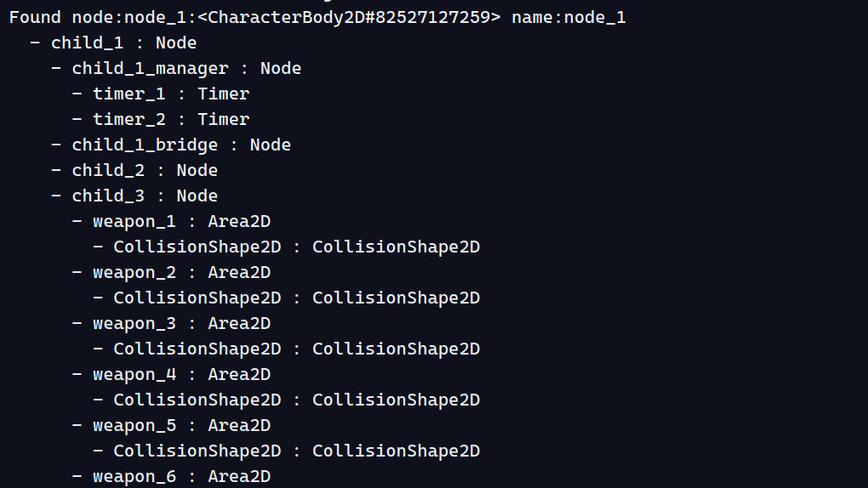Image resolution: width=868 pixels, height=488 pixels.
Task: Click the weapon_4 Area2D line
Action: pos(171,374)
